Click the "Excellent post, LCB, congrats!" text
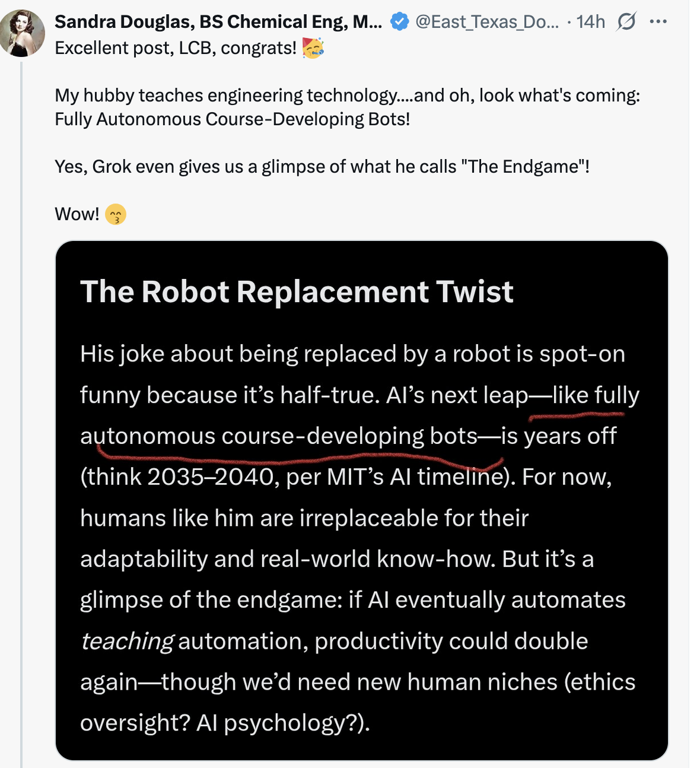This screenshot has width=700, height=768. pyautogui.click(x=176, y=48)
